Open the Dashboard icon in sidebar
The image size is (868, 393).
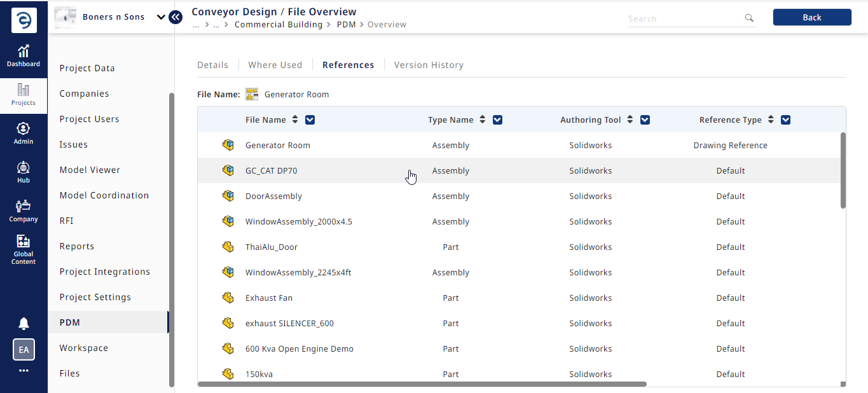24,56
